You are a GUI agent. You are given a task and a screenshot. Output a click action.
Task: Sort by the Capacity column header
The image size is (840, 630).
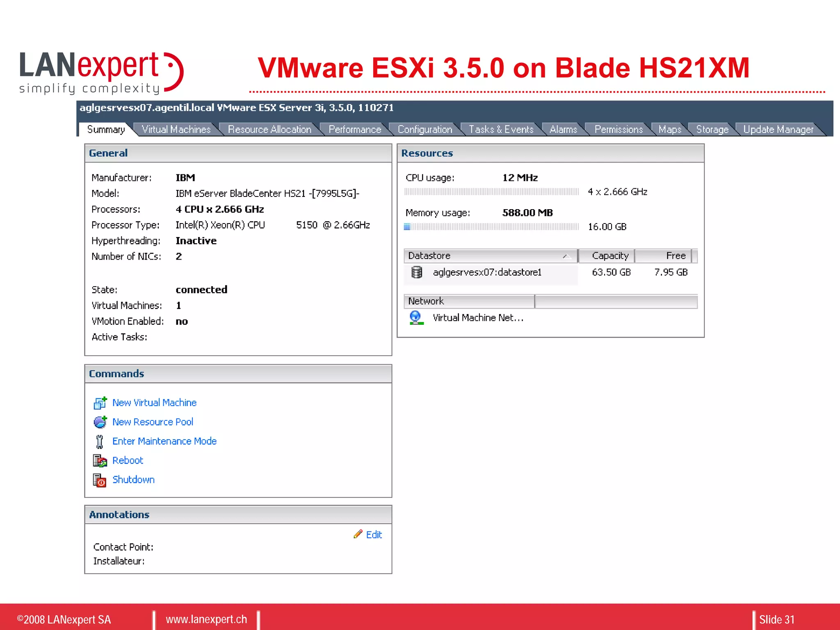click(x=606, y=256)
